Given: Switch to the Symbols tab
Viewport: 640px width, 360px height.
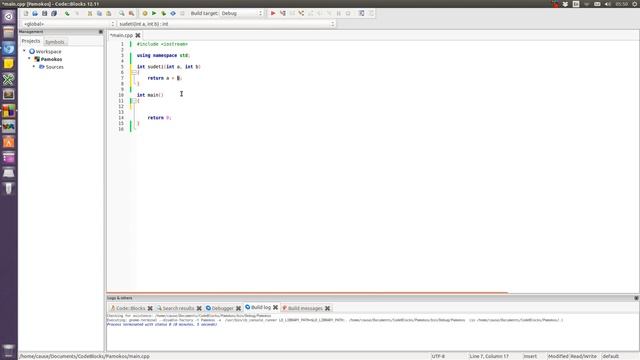Looking at the screenshot, I should 55,42.
